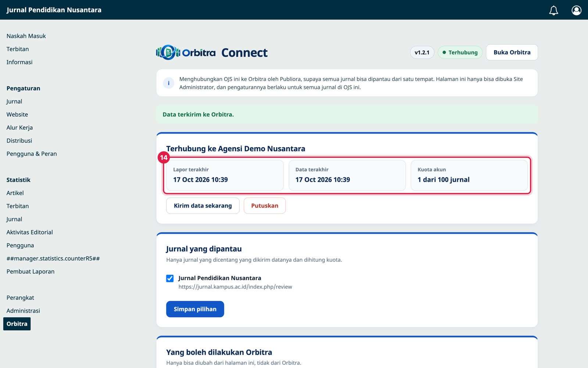Viewport: 588px width, 368px height.
Task: Open Artikel statistics
Action: click(x=15, y=193)
